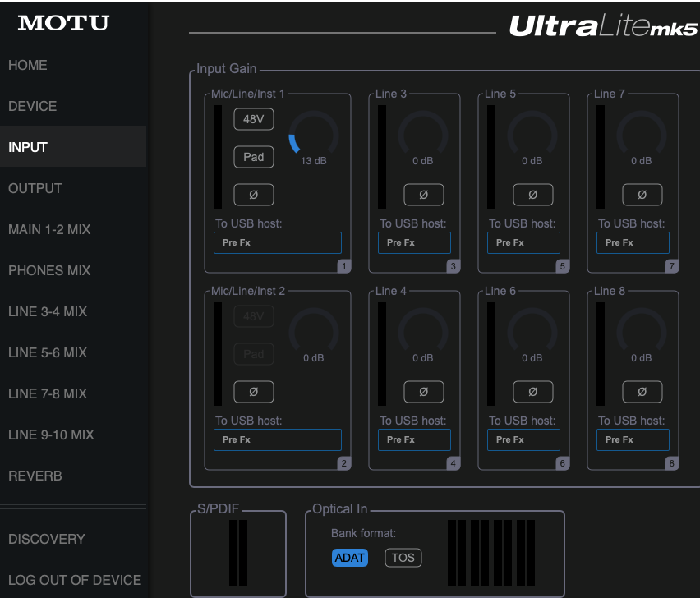Open the MAIN 1-2 MIX page
The width and height of the screenshot is (700, 598).
point(49,229)
